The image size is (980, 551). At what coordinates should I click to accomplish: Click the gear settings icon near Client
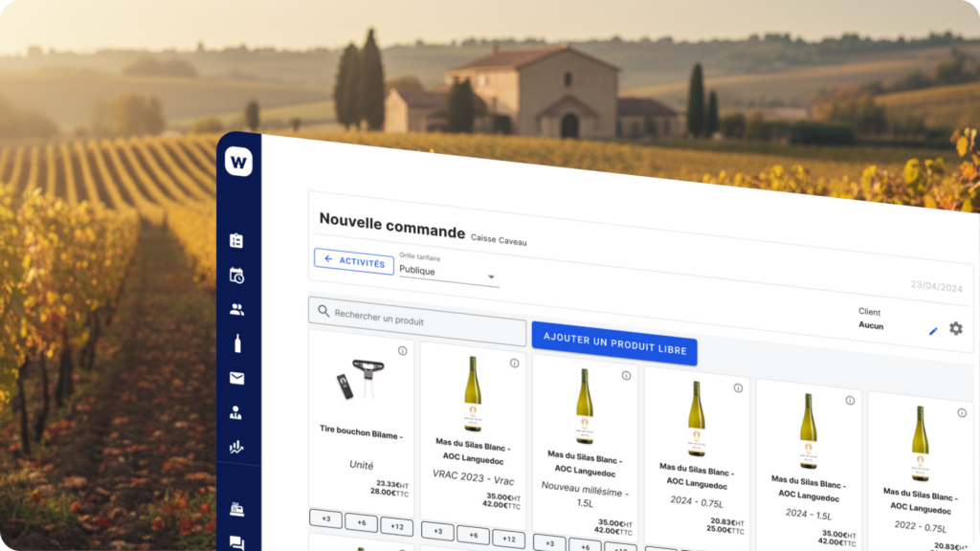[x=954, y=327]
